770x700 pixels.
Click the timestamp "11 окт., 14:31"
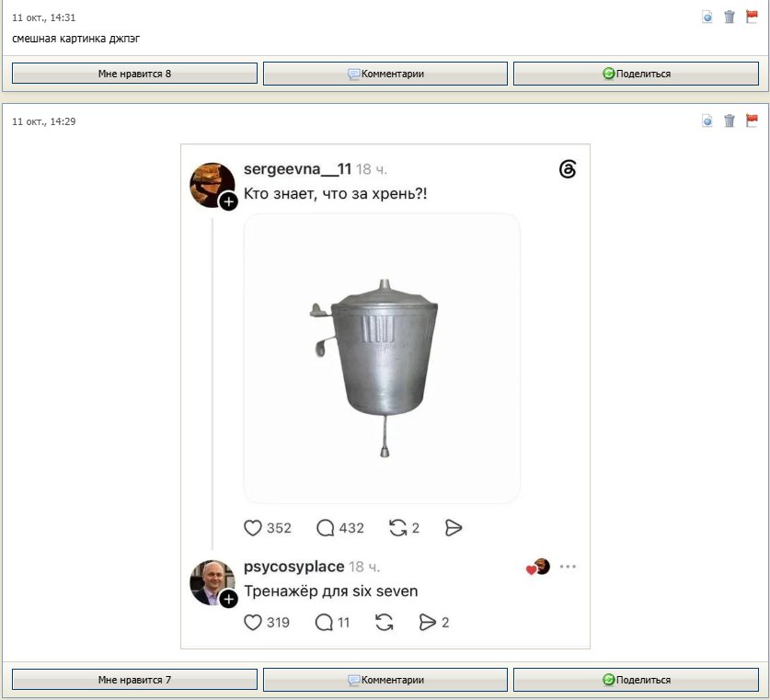(44, 17)
